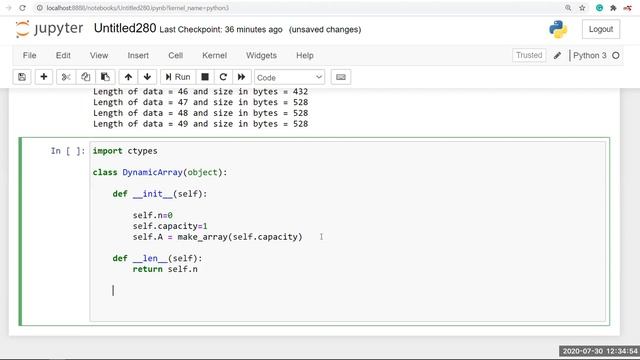Open the Insert menu
640x360 pixels.
[x=138, y=56]
